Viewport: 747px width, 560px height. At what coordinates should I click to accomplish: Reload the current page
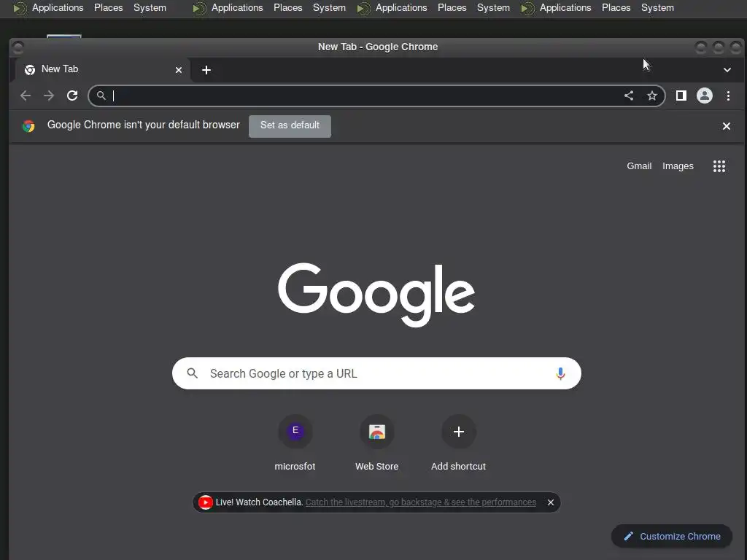pos(72,96)
